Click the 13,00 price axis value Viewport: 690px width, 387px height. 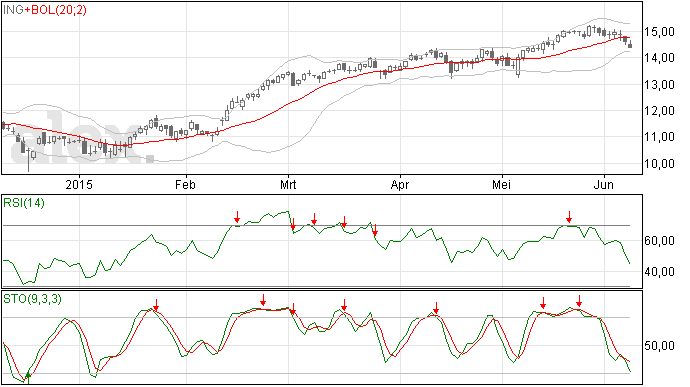[x=659, y=85]
